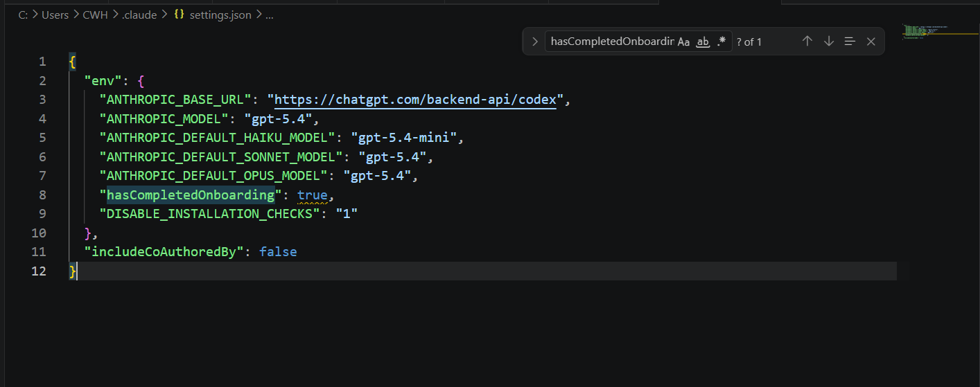Toggle Match Whole Word option
The width and height of the screenshot is (980, 387).
pyautogui.click(x=703, y=42)
